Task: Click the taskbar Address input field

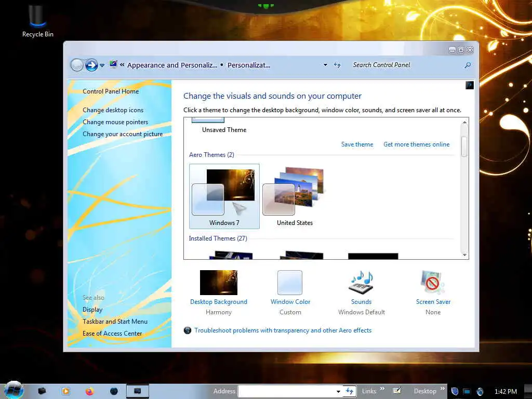Action: 287,391
